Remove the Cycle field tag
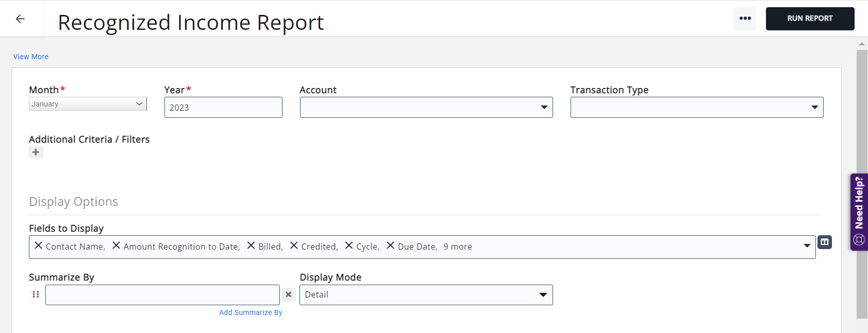 [x=349, y=246]
